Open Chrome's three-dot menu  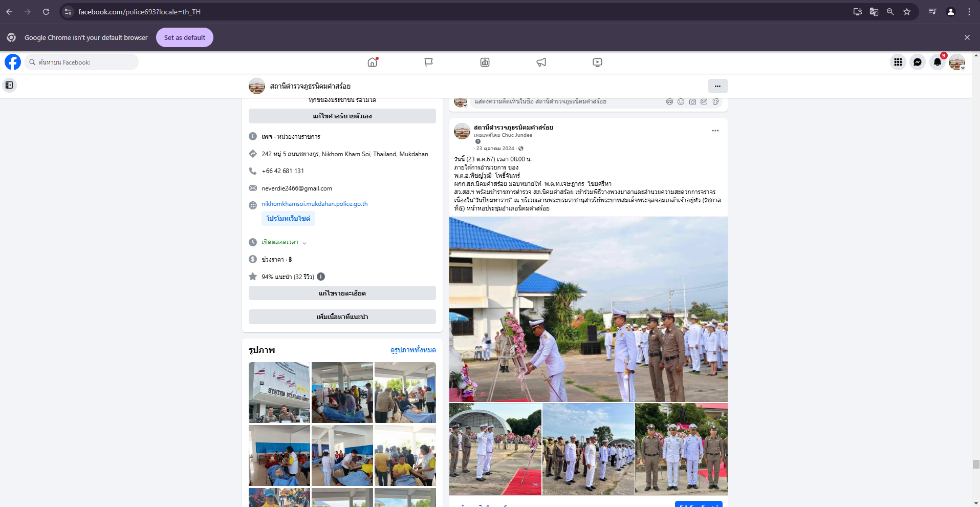pos(969,12)
